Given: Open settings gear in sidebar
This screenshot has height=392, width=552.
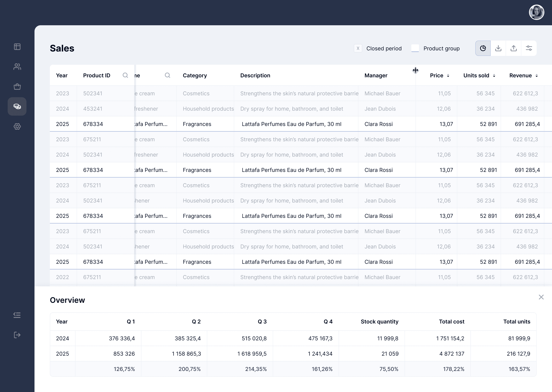Looking at the screenshot, I should coord(17,127).
